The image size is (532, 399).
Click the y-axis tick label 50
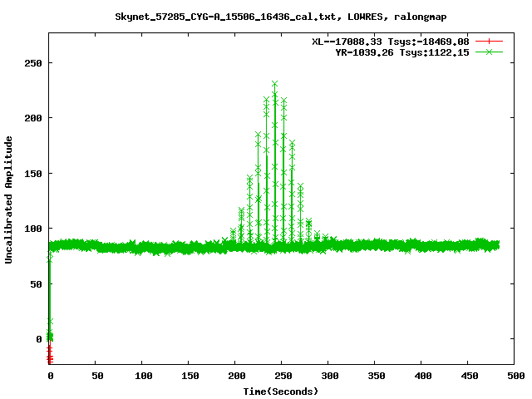[x=37, y=284]
